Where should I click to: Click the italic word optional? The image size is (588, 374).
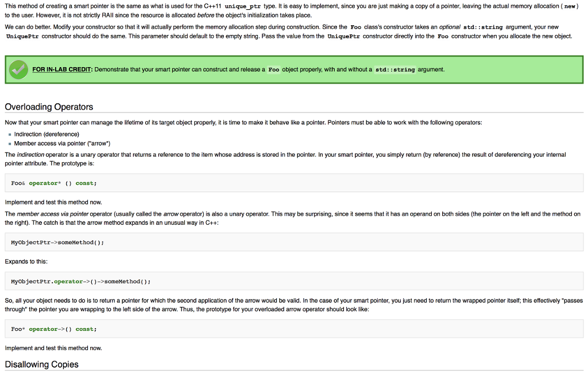pos(450,27)
